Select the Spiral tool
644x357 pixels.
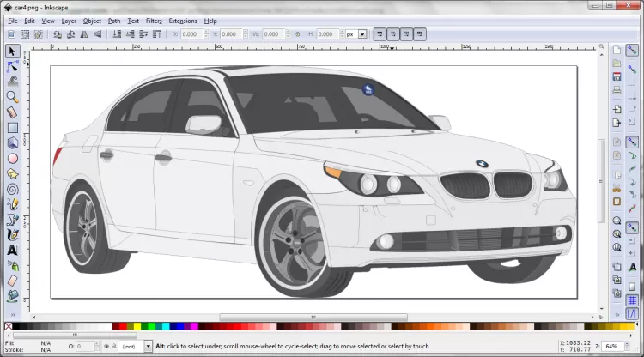click(x=13, y=189)
